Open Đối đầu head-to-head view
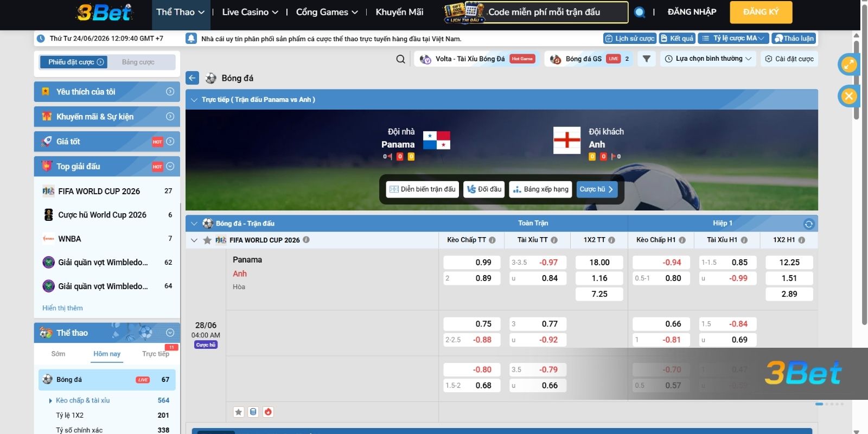The height and width of the screenshot is (434, 868). point(484,189)
